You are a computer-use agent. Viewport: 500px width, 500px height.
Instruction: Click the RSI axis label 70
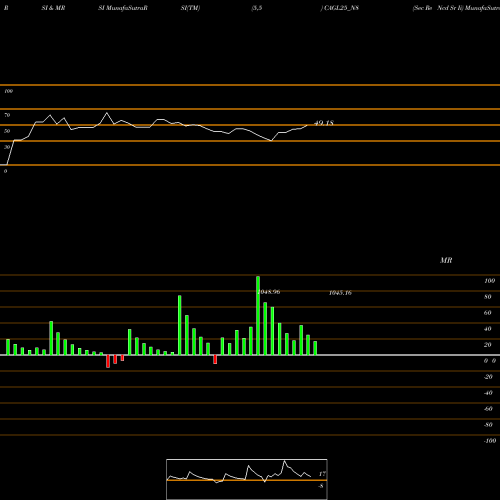(7, 115)
